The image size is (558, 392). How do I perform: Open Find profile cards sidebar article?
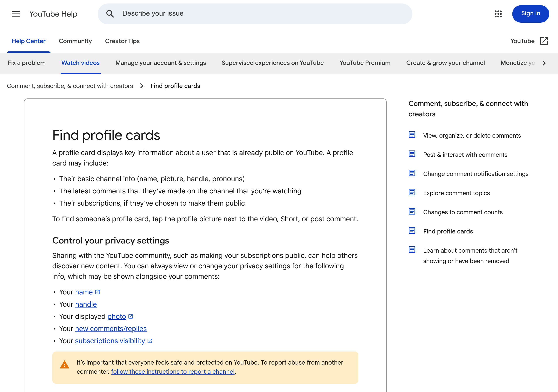pyautogui.click(x=448, y=231)
